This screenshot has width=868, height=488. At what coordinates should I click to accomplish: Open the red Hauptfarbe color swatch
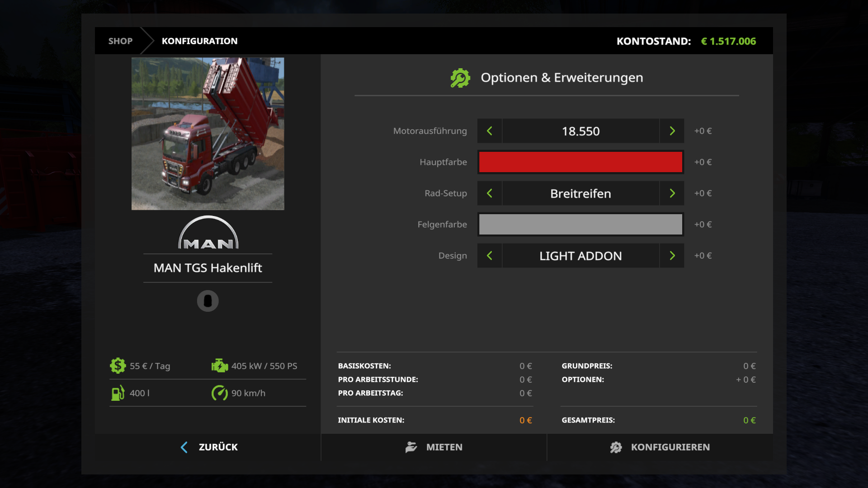click(580, 162)
